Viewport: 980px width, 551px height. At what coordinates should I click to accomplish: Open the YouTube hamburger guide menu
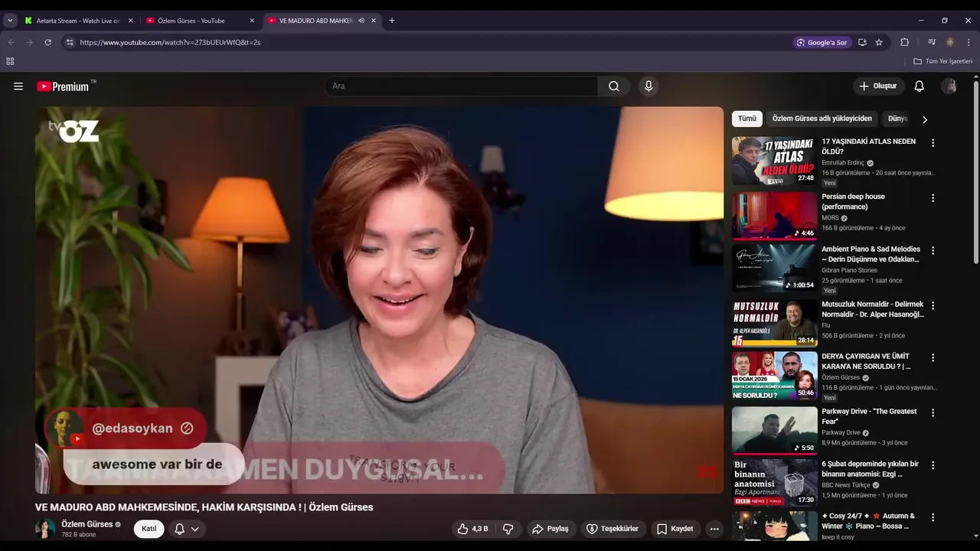coord(18,86)
